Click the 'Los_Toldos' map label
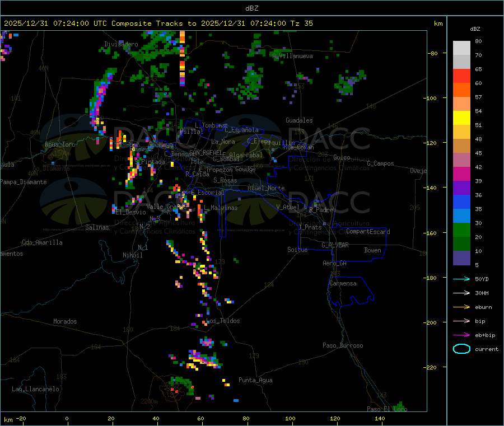This screenshot has height=426, width=504. click(223, 321)
